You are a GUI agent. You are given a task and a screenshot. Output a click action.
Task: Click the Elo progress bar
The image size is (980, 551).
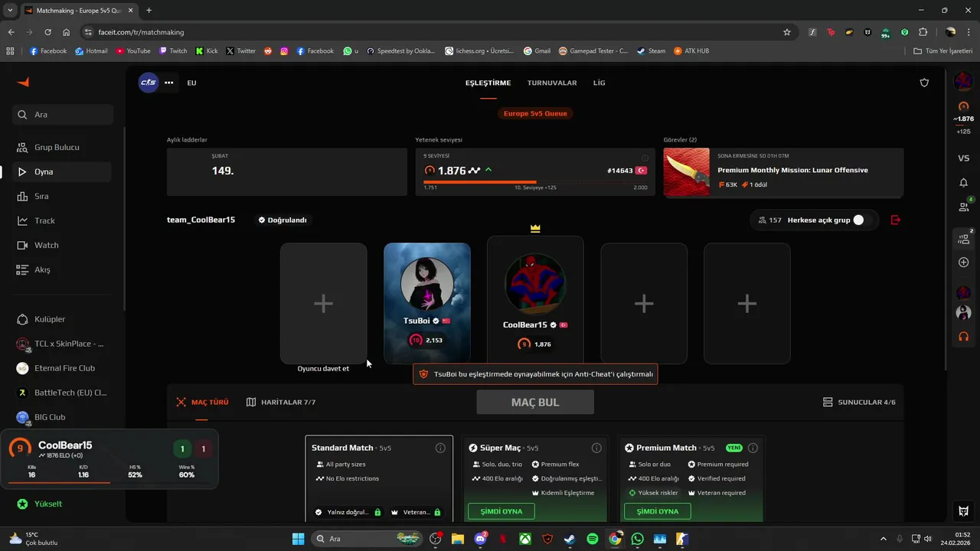pyautogui.click(x=535, y=182)
